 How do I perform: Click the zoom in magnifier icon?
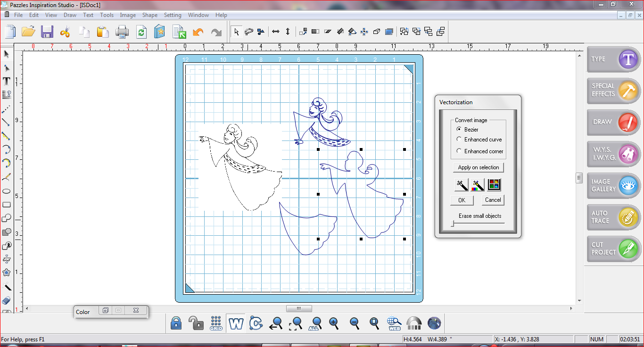coord(334,323)
